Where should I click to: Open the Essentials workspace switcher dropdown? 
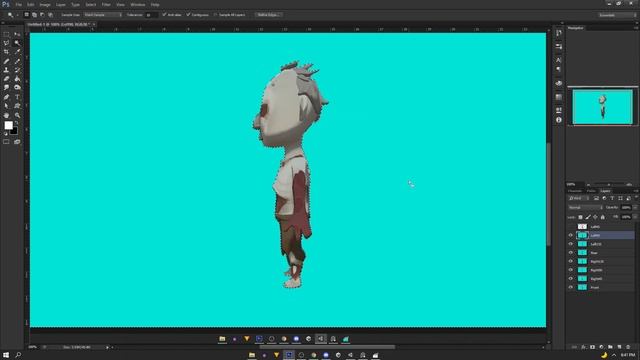point(617,15)
